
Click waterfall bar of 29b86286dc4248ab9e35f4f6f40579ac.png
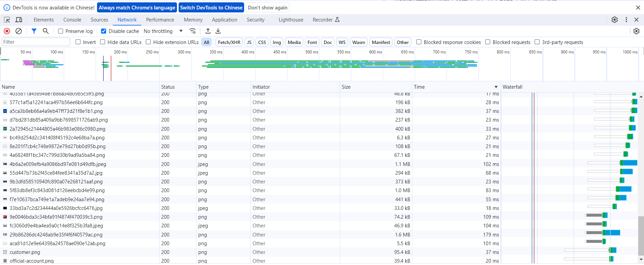pos(603,233)
